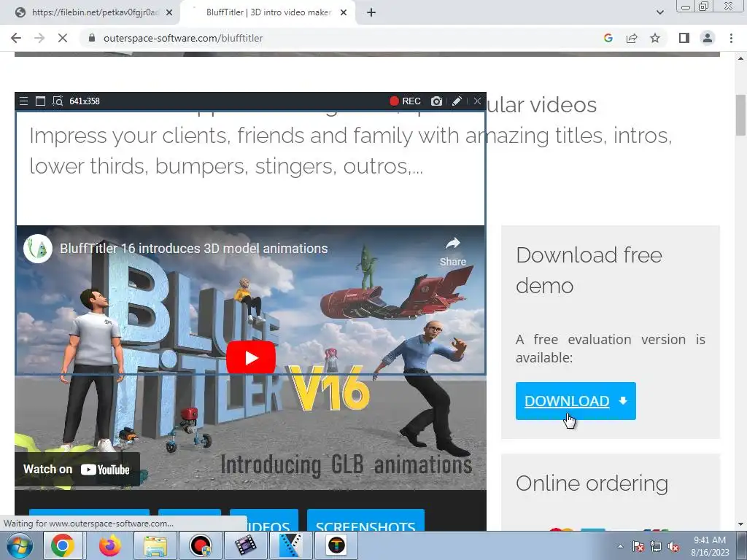747x560 pixels.
Task: Open the BluffTitler T taskbar icon
Action: (x=336, y=545)
